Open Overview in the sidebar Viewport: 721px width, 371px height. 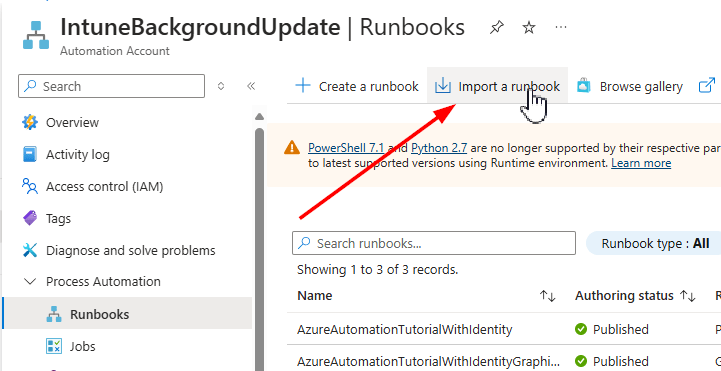click(x=72, y=123)
